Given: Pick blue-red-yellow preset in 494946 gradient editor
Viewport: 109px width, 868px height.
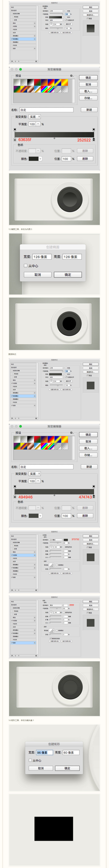Looking at the screenshot, I should [x=51, y=439].
